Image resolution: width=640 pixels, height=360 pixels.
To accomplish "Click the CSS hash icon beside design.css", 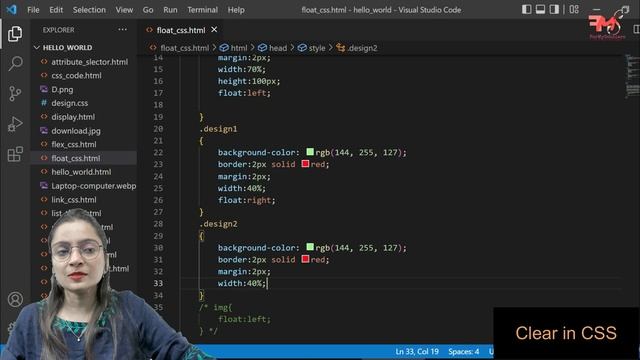I will tap(44, 103).
